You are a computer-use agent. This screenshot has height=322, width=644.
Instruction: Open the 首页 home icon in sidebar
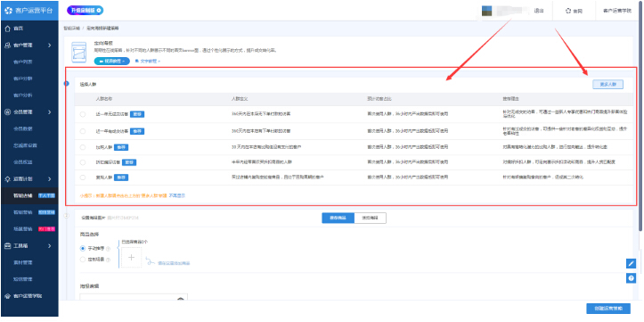[x=7, y=29]
